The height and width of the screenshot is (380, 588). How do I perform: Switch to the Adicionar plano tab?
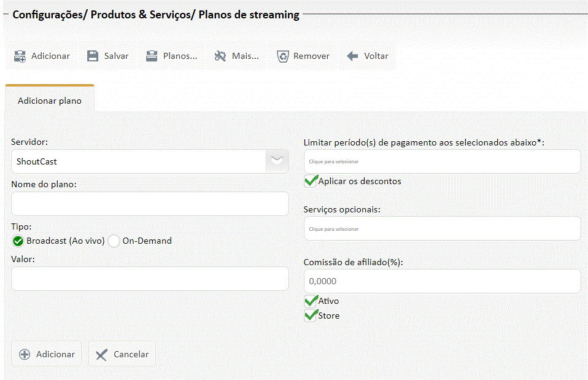[x=50, y=100]
